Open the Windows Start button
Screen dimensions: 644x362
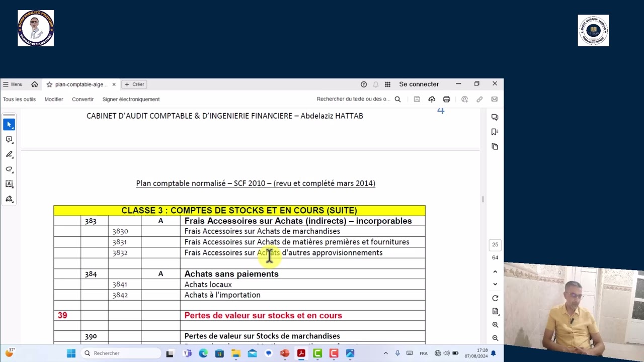[71, 353]
